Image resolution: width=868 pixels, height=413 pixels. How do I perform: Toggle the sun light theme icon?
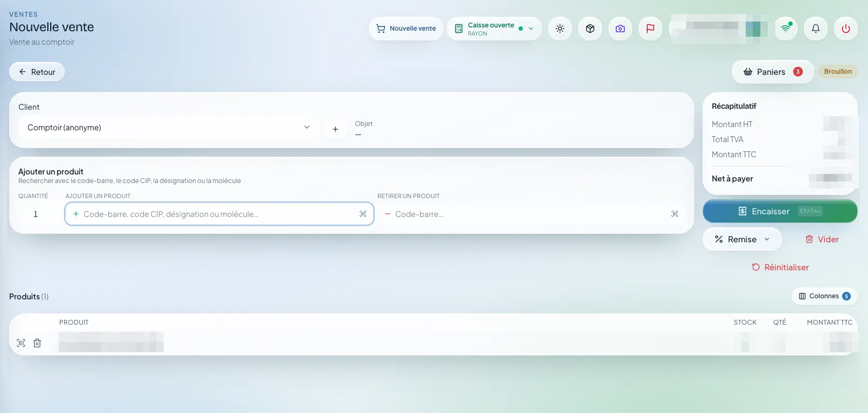(x=560, y=29)
